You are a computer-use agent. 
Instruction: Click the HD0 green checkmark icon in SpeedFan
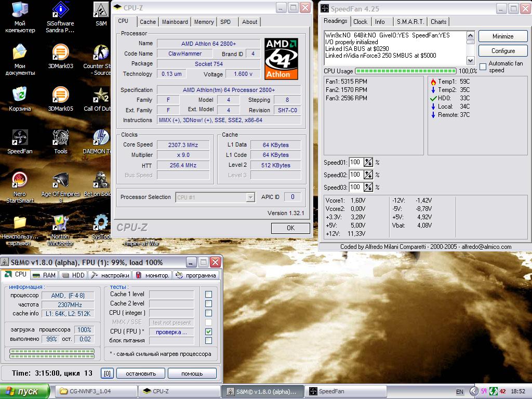click(x=433, y=98)
